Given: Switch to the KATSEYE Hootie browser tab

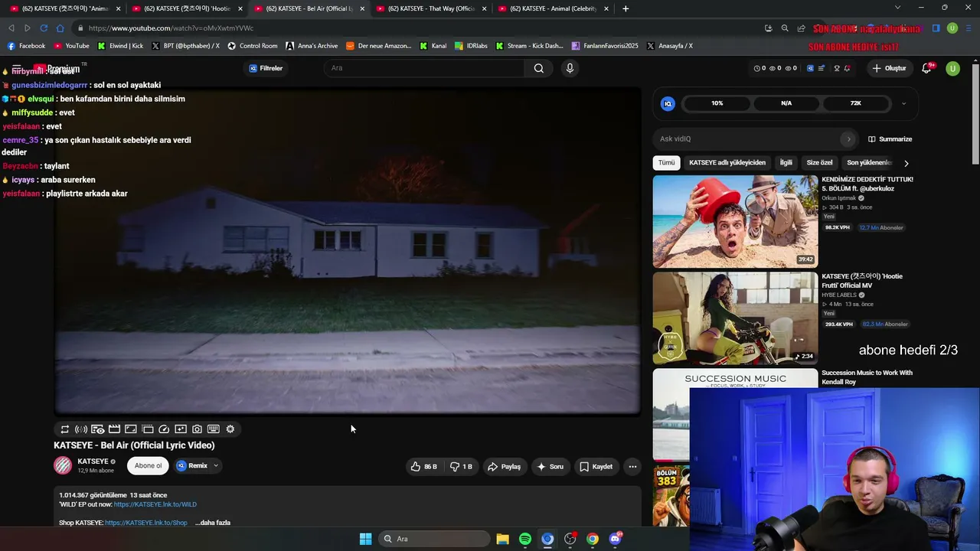Looking at the screenshot, I should [187, 8].
